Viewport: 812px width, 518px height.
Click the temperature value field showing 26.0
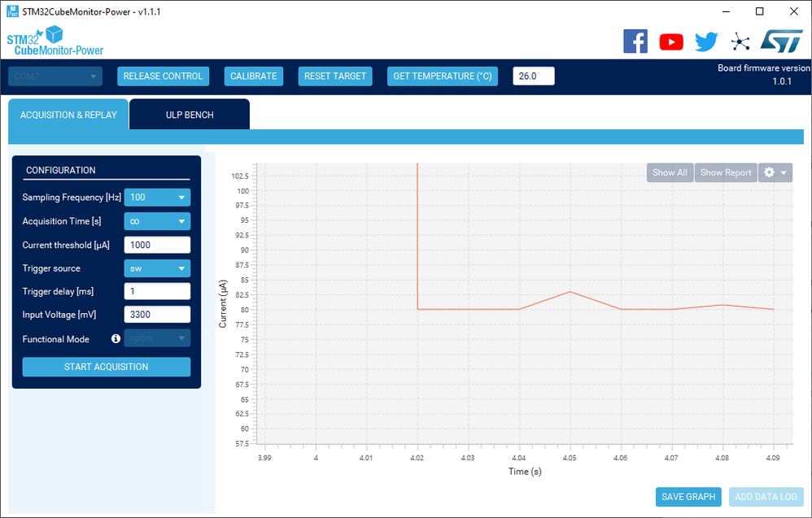coord(534,76)
